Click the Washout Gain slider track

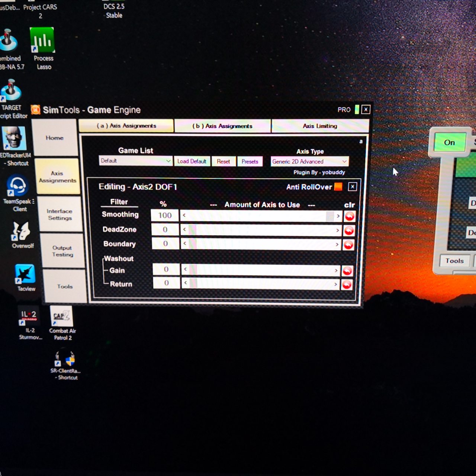(x=261, y=270)
